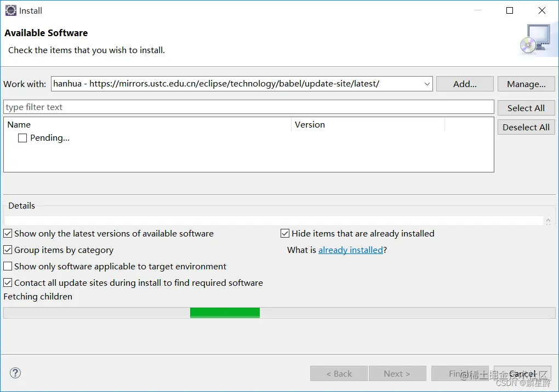
Task: Click the type filter text field
Action: tap(248, 107)
